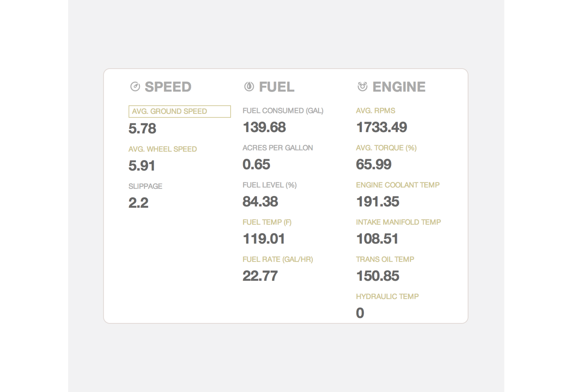This screenshot has width=575, height=392.
Task: Select INTAKE MANIFOLD TEMP label
Action: [398, 222]
